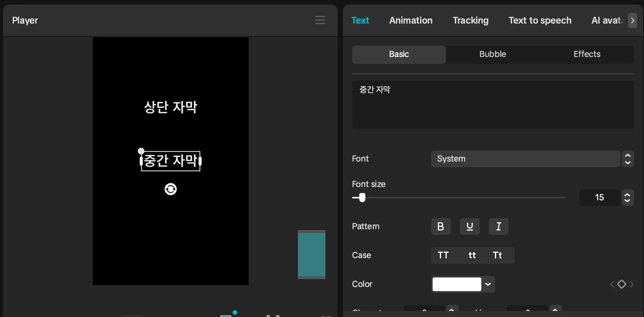The height and width of the screenshot is (317, 644).
Task: Switch to the Animation tab
Action: click(411, 21)
